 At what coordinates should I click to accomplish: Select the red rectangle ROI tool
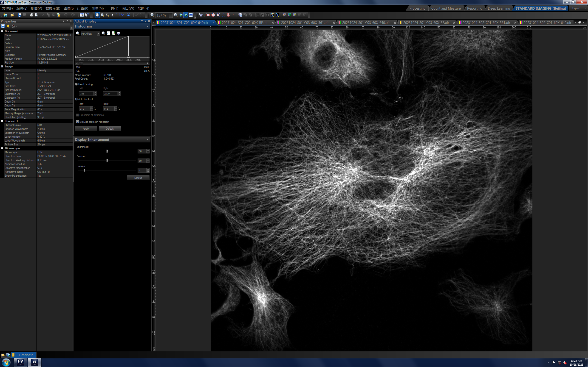[208, 15]
